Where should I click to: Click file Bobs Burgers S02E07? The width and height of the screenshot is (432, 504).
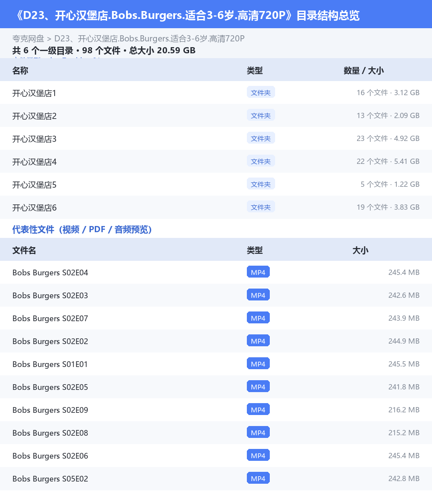[50, 318]
